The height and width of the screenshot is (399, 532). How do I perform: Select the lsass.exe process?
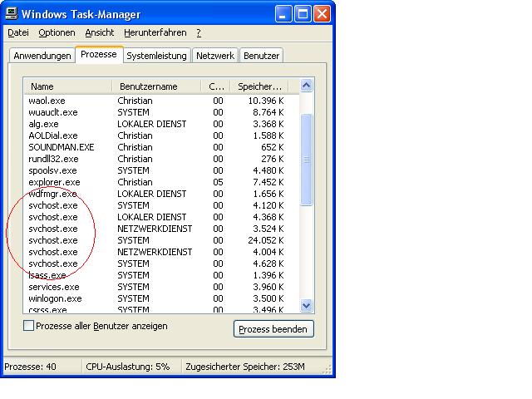pyautogui.click(x=161, y=275)
